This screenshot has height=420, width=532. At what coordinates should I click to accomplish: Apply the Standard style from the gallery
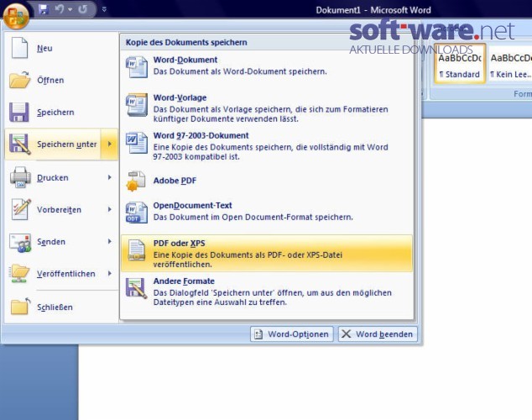pyautogui.click(x=460, y=66)
